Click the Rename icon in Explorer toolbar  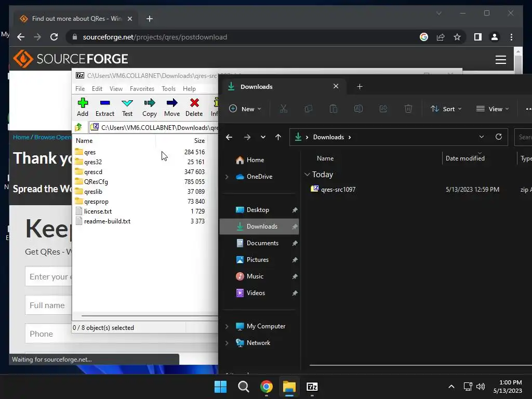point(358,109)
